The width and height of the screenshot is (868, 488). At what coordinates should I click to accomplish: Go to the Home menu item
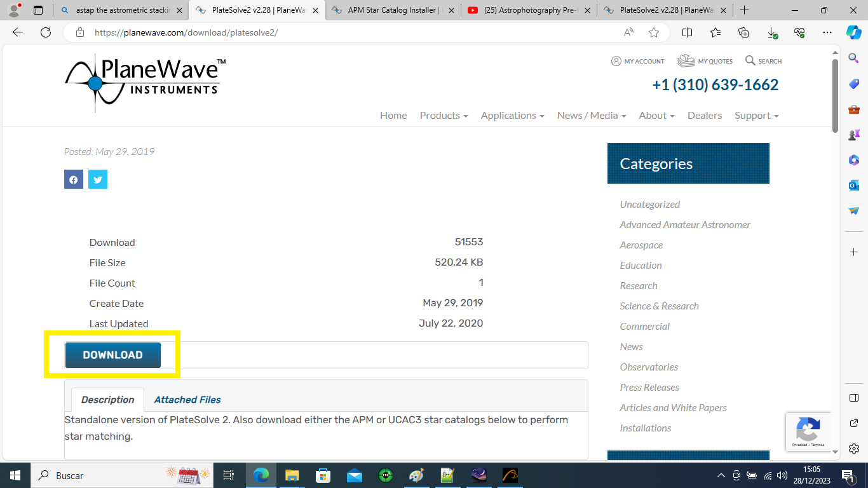click(x=393, y=115)
